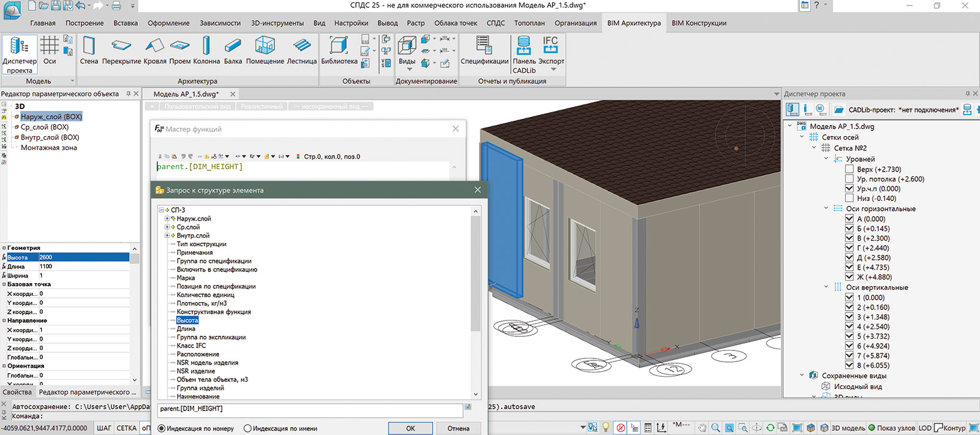This screenshot has height=435, width=980.
Task: Expand the Наруж.слой node in structure tree
Action: 167,219
